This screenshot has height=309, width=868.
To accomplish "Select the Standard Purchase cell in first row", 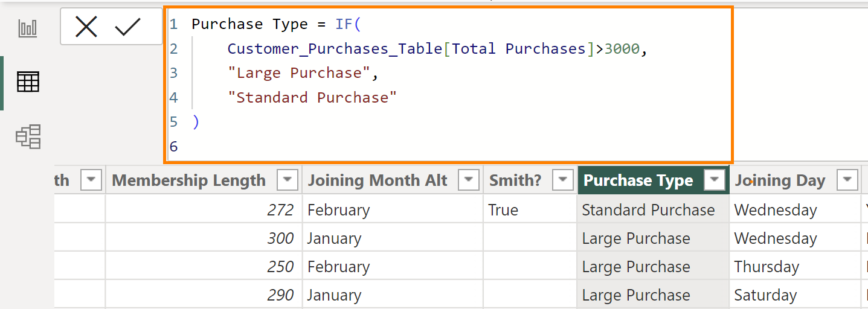I will [x=648, y=210].
